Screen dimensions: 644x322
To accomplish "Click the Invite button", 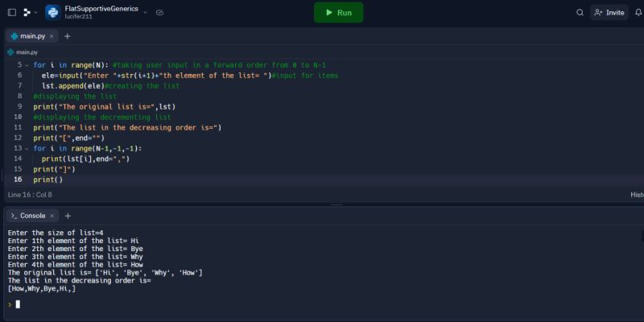I will 609,13.
